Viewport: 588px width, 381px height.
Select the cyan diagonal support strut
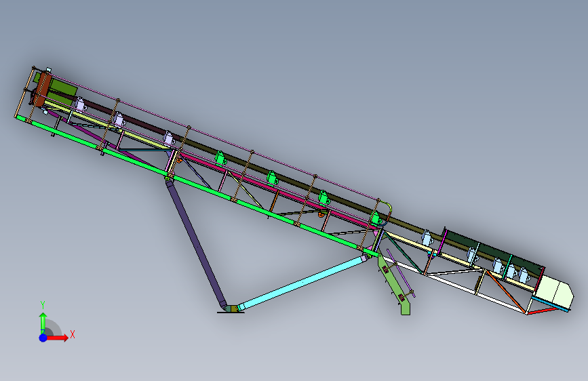pos(303,281)
